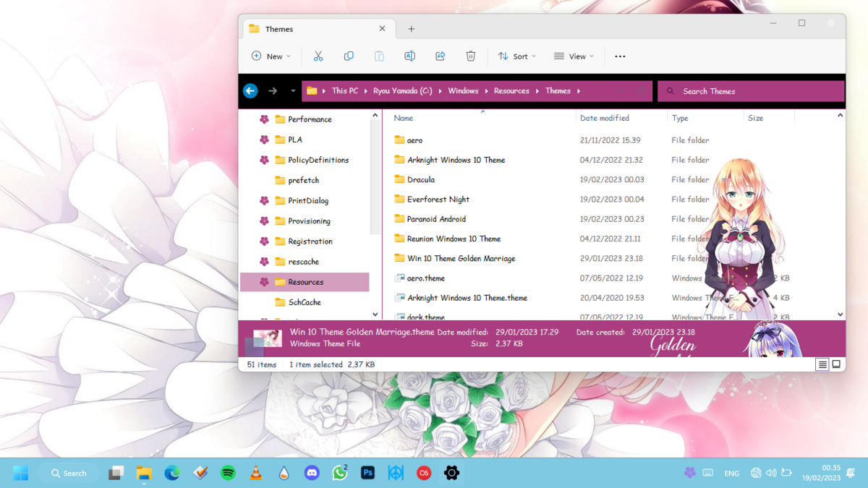
Task: Click Resources in the address breadcrumb
Action: click(511, 91)
